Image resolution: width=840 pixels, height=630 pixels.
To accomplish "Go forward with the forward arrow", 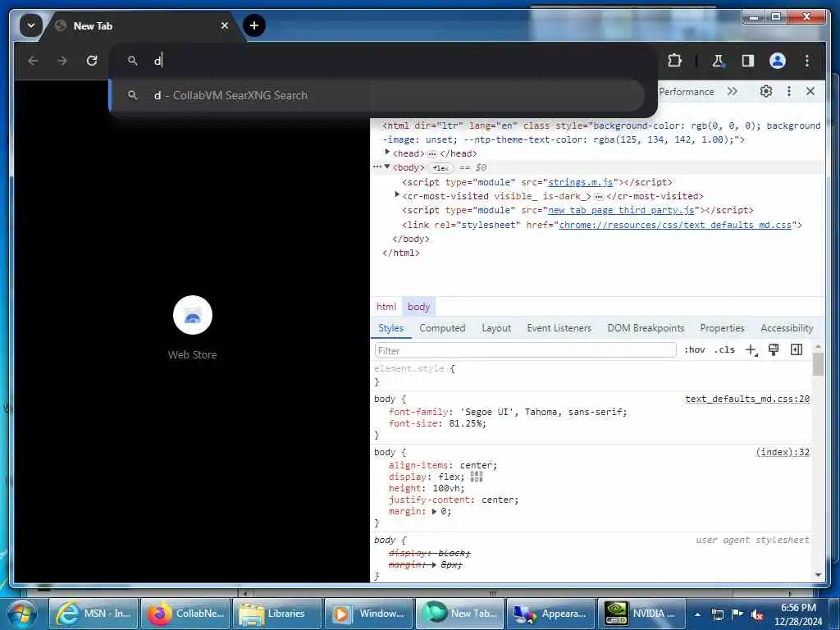I will (62, 61).
